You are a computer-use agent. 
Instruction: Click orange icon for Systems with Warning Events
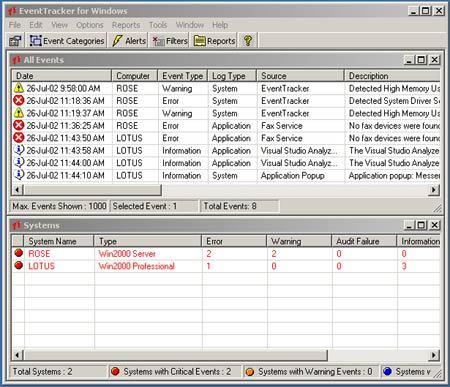click(x=250, y=371)
